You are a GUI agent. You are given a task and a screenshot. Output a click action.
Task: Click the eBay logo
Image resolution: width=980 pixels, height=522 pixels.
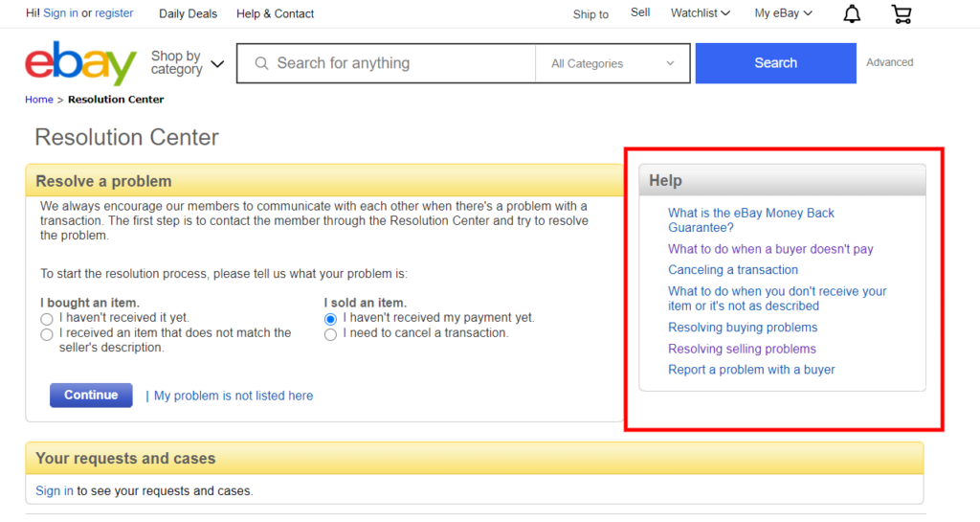[80, 63]
